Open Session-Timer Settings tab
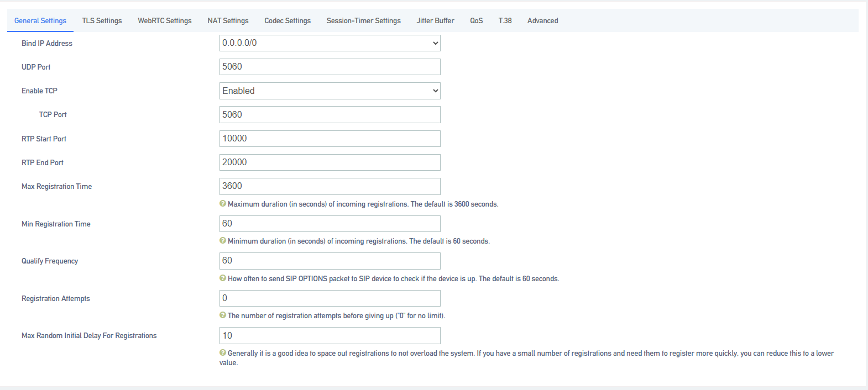The image size is (868, 390). point(364,20)
